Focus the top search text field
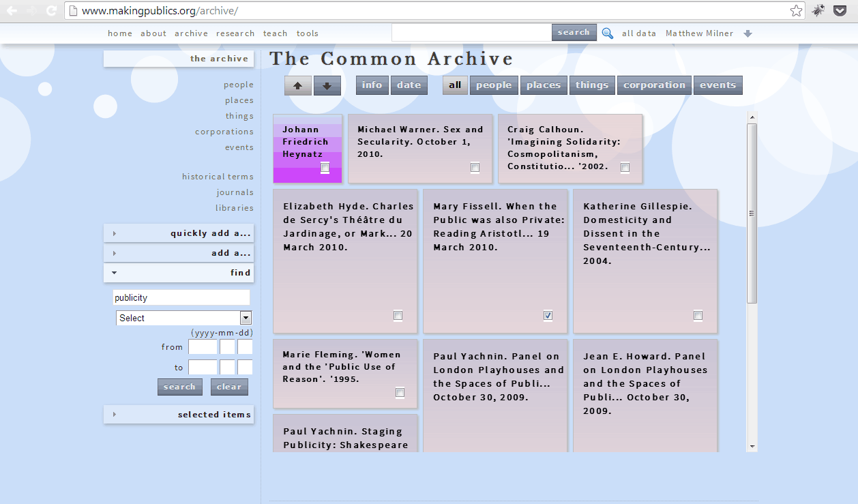This screenshot has width=858, height=504. [x=472, y=32]
